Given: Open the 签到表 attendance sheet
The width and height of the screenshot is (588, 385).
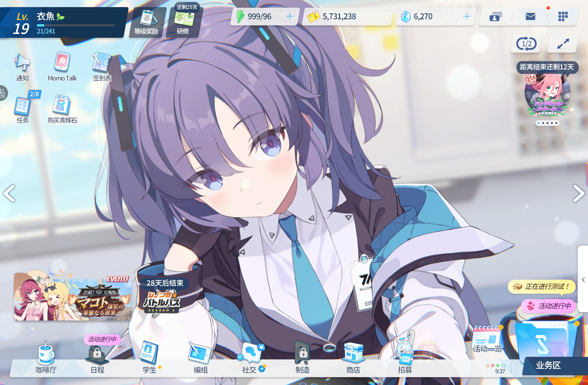Looking at the screenshot, I should coord(102,67).
